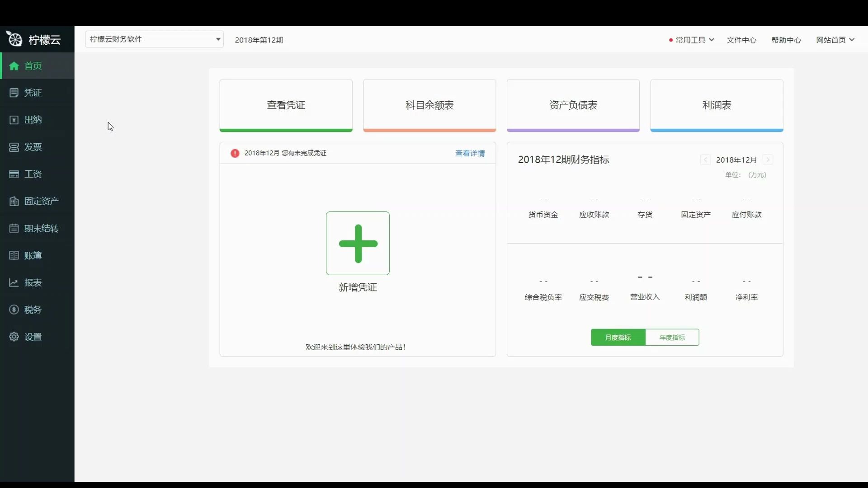Click the 2018年第12期 period text
Viewport: 868px width, 488px height.
[259, 40]
